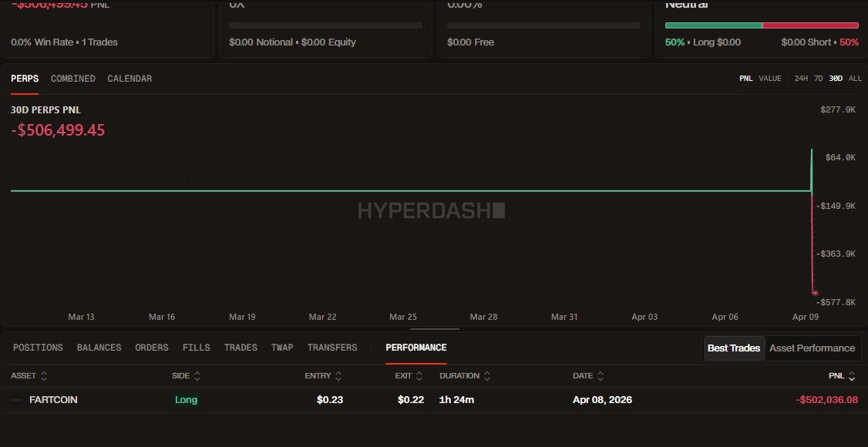Click the Long side badge
This screenshot has height=447, width=868.
(186, 399)
